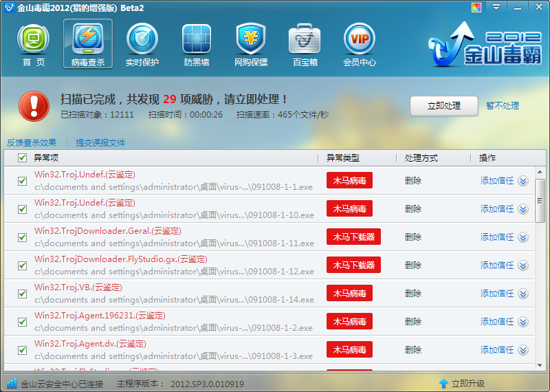The image size is (550, 392).
Task: Expand options for Win32.Troj.Agent.dv row
Action: pos(522,350)
